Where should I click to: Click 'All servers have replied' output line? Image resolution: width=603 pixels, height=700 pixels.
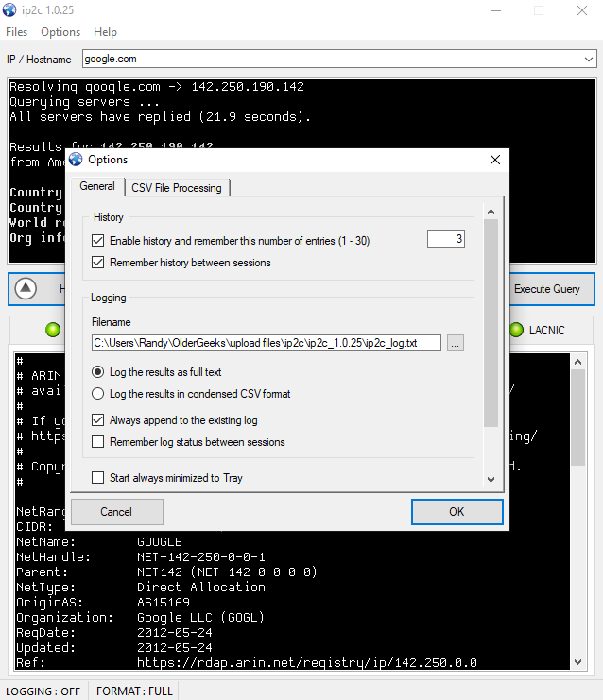(x=160, y=117)
